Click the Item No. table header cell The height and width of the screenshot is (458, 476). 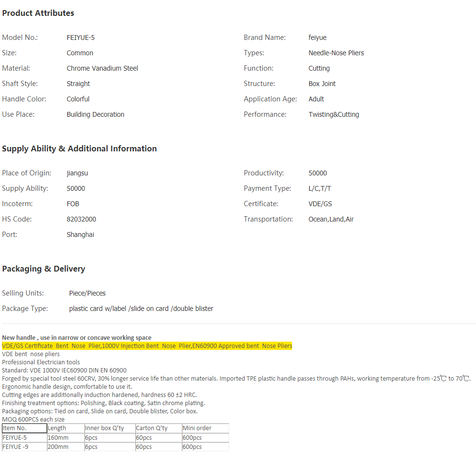[24, 428]
